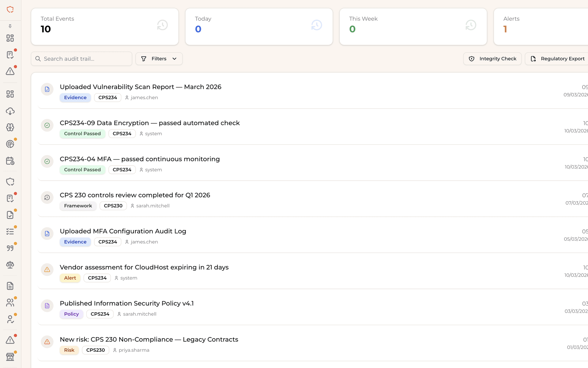Open Published Information Security Policy v4.1
This screenshot has width=588, height=368.
pos(313,307)
